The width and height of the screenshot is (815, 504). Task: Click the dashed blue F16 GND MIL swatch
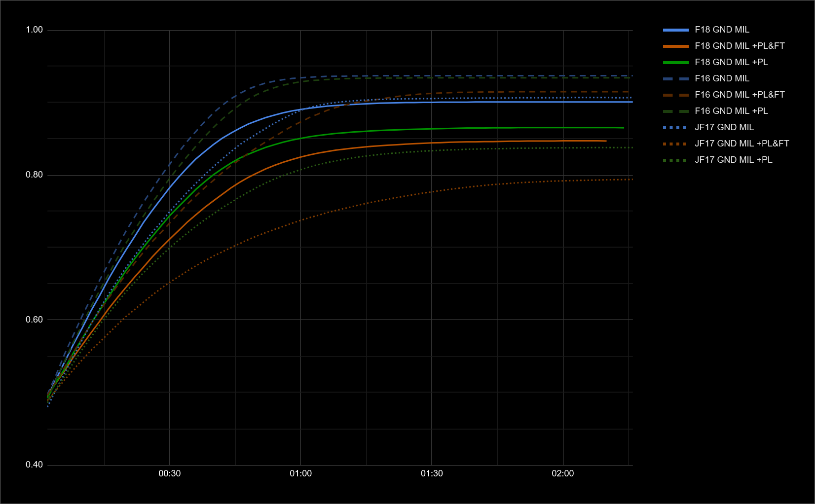pos(675,79)
